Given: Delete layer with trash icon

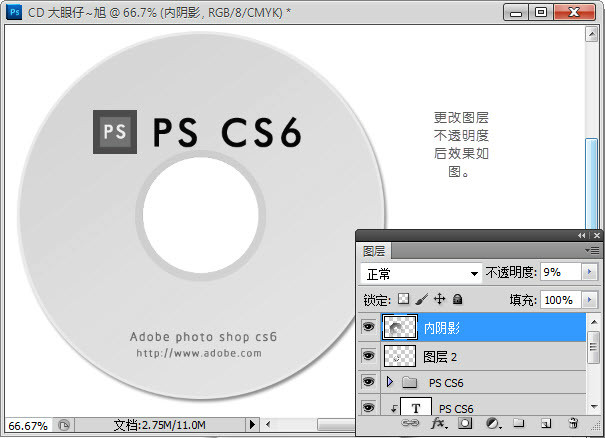Looking at the screenshot, I should pyautogui.click(x=573, y=424).
